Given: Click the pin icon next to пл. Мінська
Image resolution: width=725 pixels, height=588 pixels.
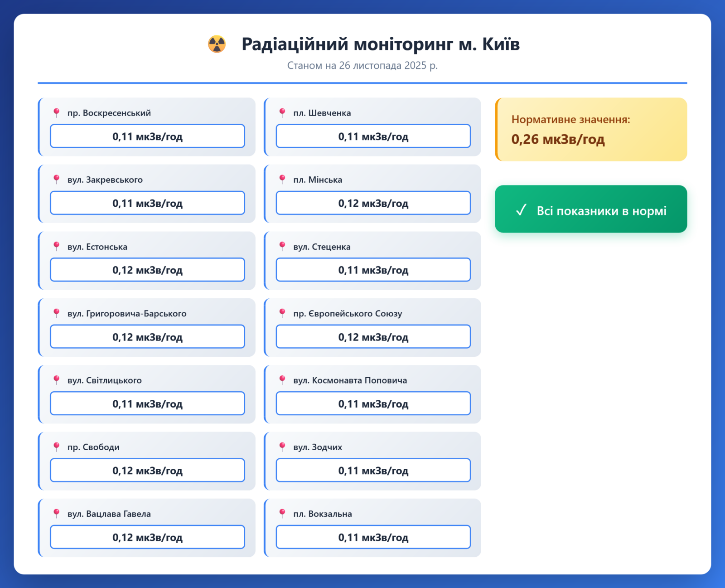Looking at the screenshot, I should [282, 179].
